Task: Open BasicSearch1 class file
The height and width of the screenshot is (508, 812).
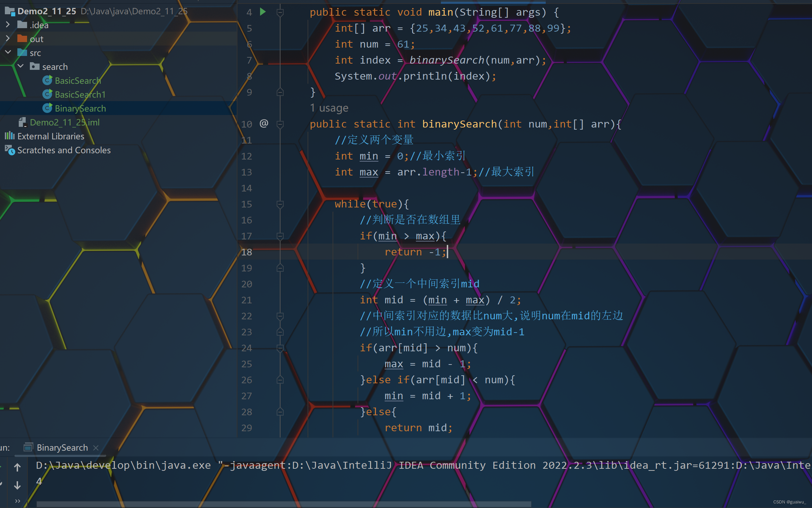Action: point(80,95)
